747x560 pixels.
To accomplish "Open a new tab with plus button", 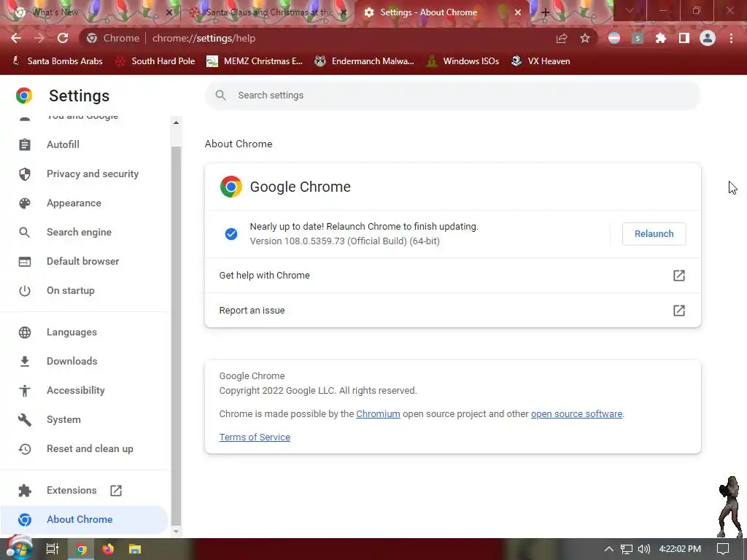I will click(546, 12).
